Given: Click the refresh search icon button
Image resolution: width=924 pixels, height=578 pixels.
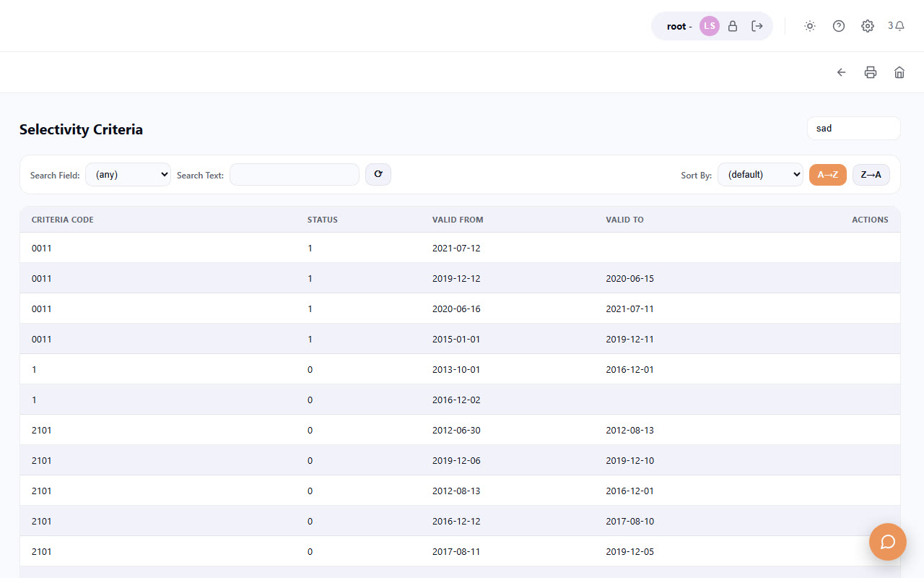Looking at the screenshot, I should point(378,174).
